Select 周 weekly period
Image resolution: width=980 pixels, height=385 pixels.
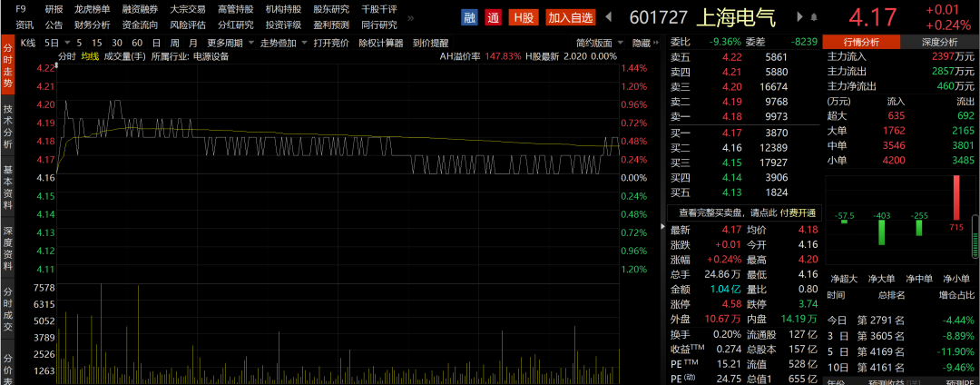click(175, 43)
